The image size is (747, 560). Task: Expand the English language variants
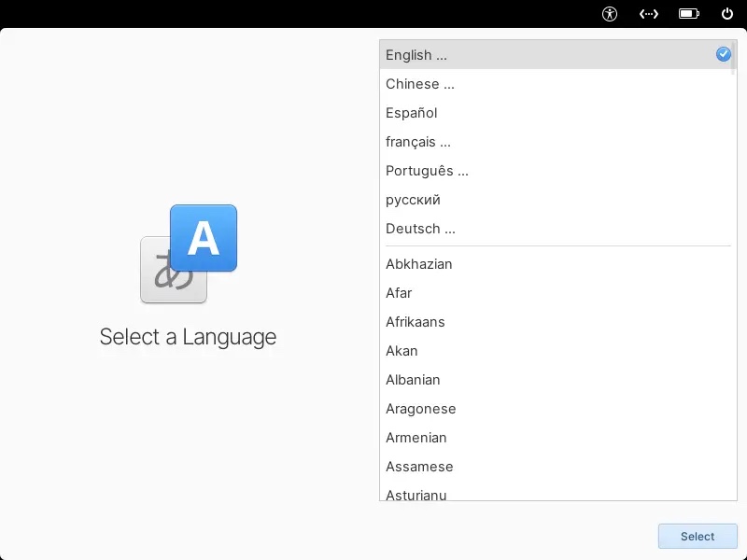point(416,55)
